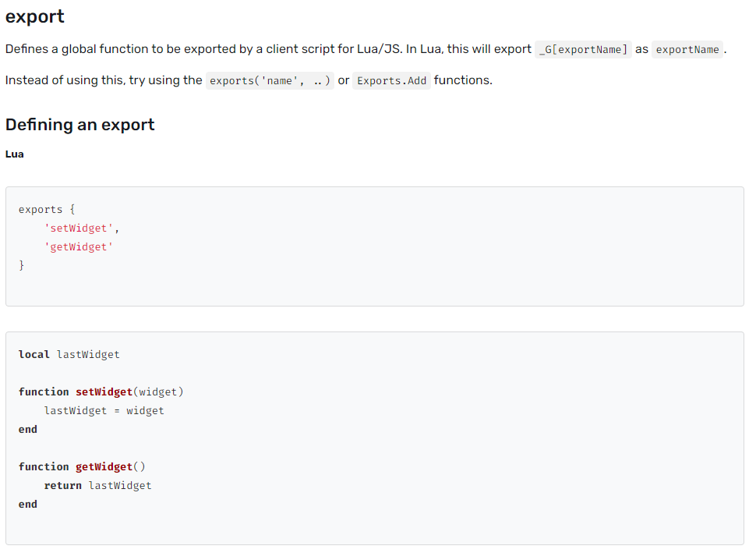Click the bold "Lua" label
756x560 pixels.
click(15, 154)
